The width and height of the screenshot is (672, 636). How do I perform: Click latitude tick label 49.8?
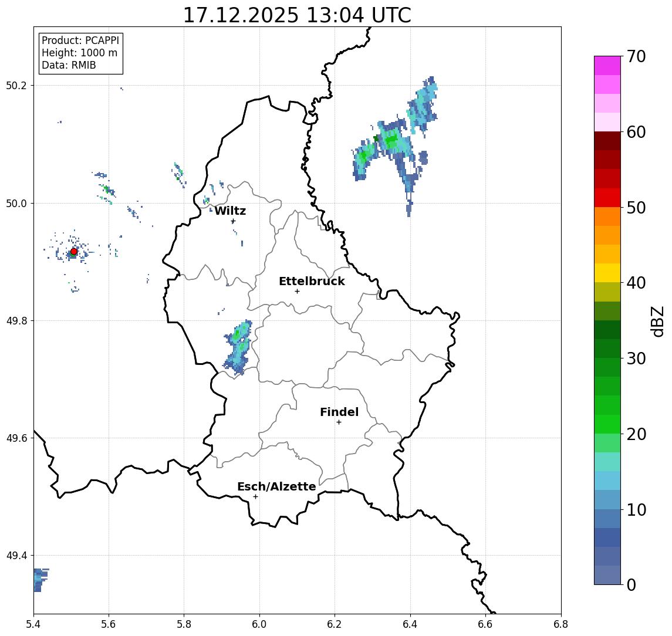(x=16, y=320)
